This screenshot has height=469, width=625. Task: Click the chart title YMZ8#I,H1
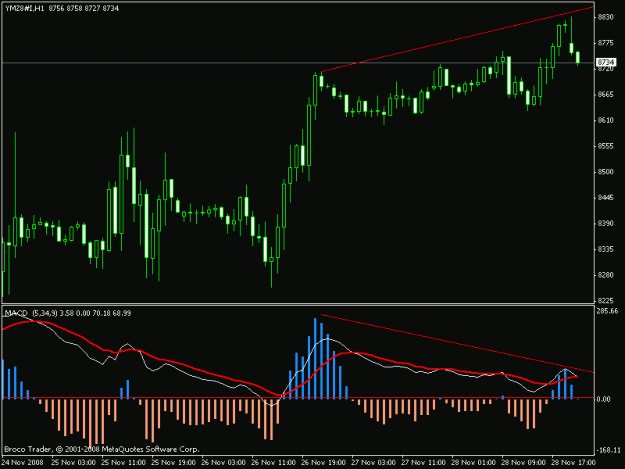coord(25,8)
